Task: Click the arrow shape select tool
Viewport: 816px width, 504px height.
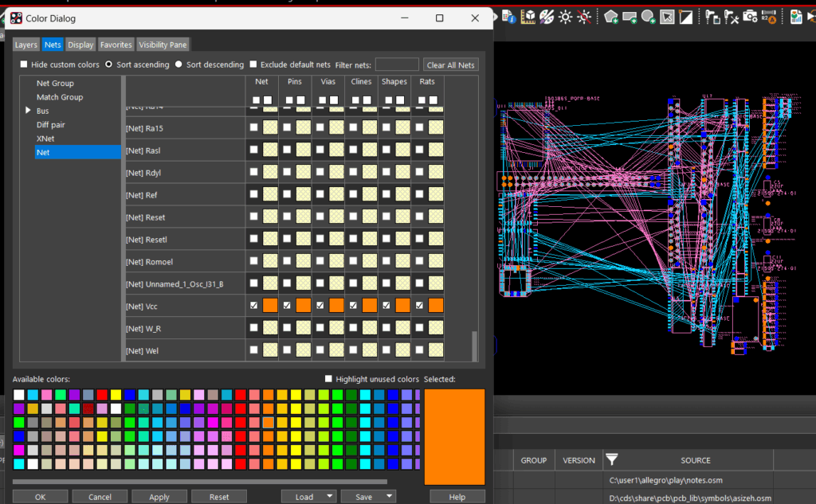Action: coord(668,17)
